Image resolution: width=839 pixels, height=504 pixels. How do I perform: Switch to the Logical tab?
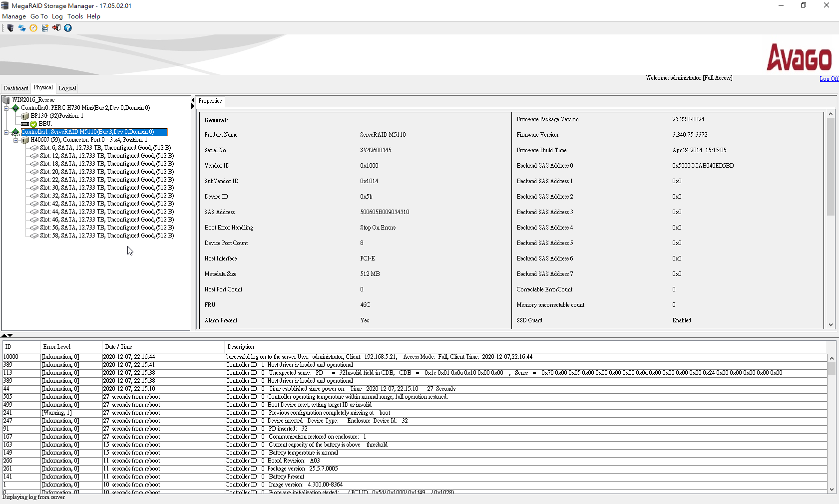[67, 88]
